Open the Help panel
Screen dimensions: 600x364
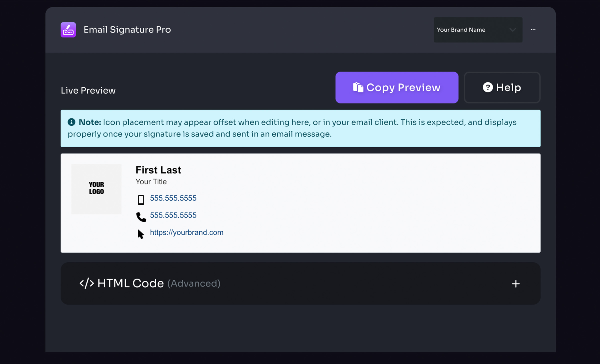pos(502,87)
